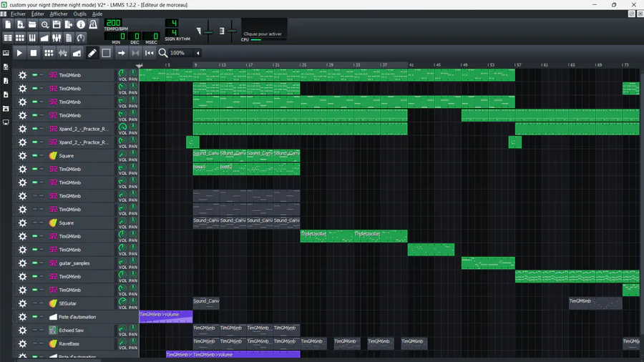
Task: Toggle the metronome icon
Action: [x=93, y=24]
